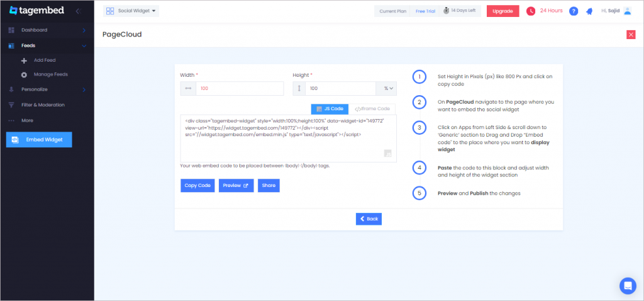The height and width of the screenshot is (301, 644).
Task: Click the Free Trial plan label
Action: (x=425, y=11)
